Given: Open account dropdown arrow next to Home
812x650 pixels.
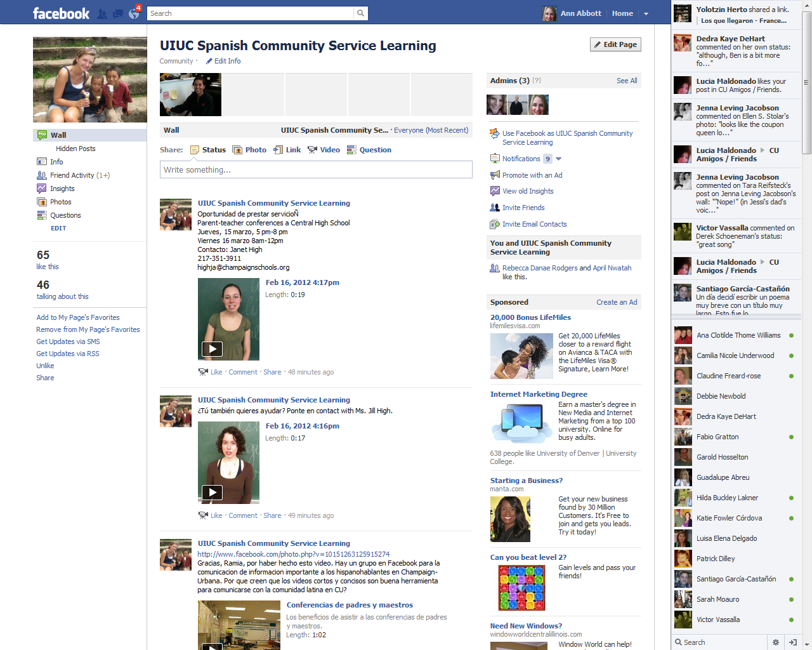Looking at the screenshot, I should tap(646, 13).
